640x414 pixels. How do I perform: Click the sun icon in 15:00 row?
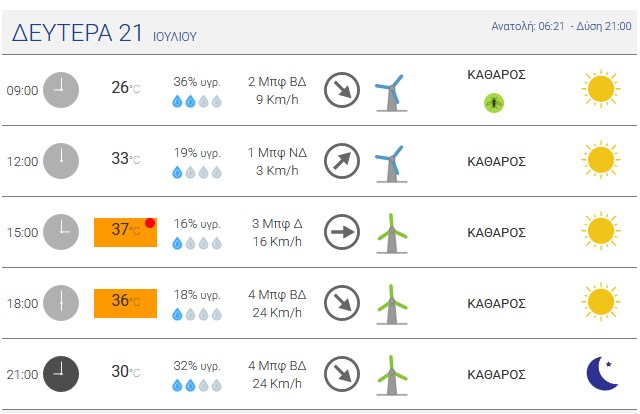click(601, 230)
